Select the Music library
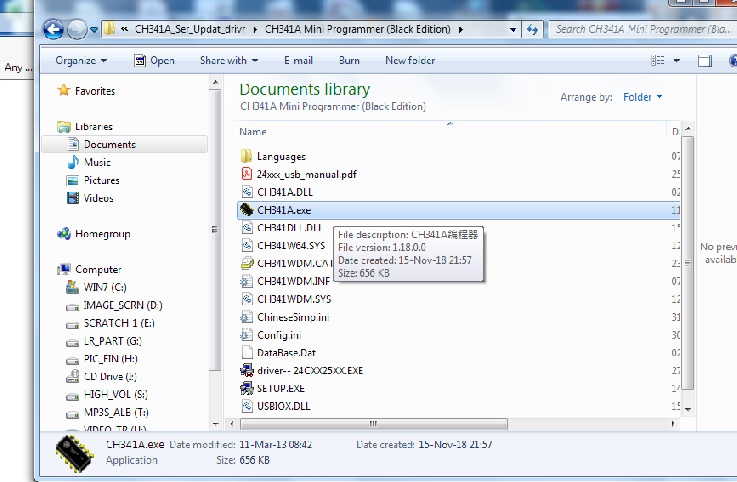This screenshot has width=737, height=482. pos(89,162)
